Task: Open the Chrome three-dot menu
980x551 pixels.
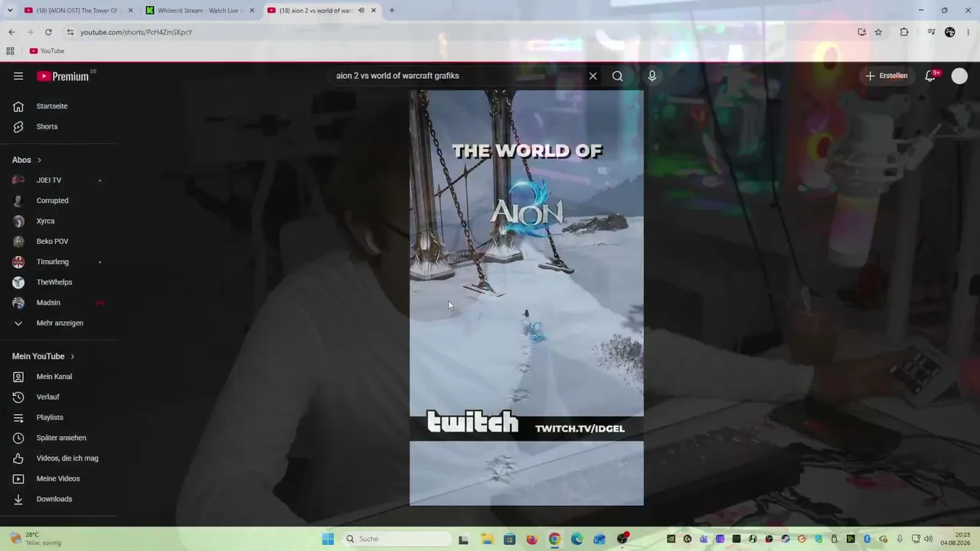Action: point(969,32)
